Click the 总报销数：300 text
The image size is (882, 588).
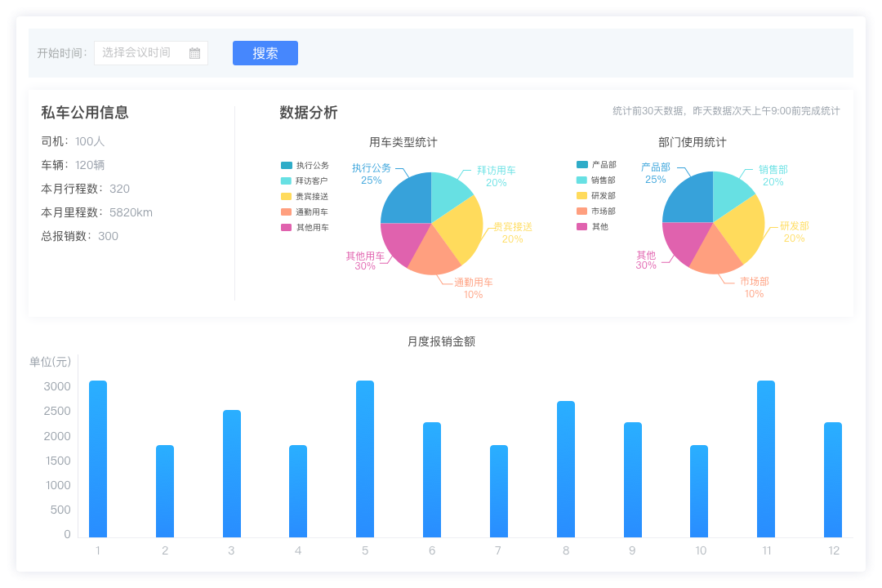(x=79, y=236)
